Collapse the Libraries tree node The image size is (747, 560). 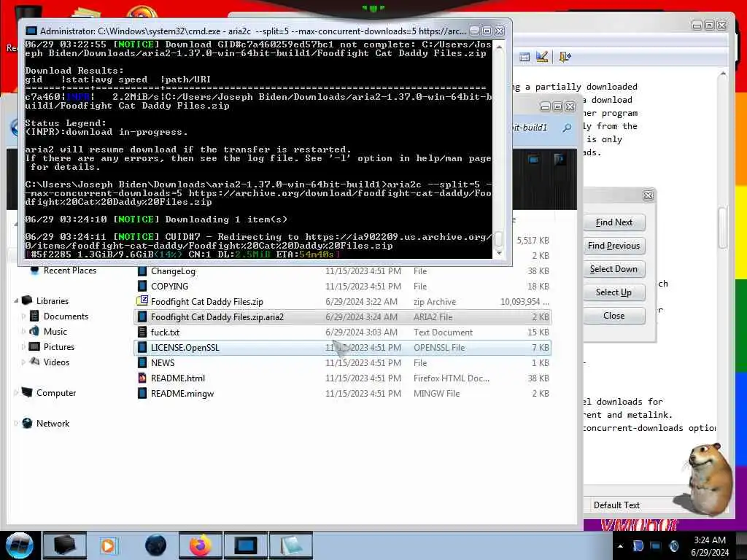click(16, 301)
